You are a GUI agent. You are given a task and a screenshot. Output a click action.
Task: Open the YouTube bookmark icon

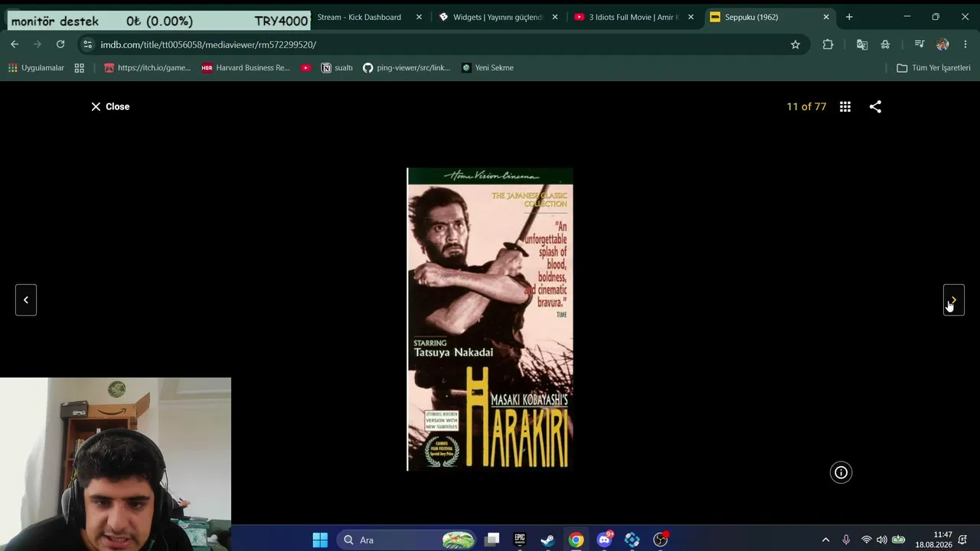306,68
